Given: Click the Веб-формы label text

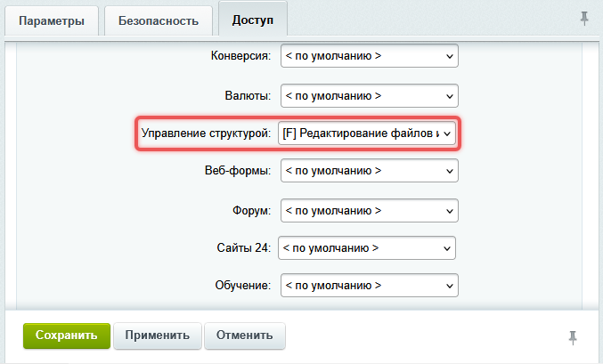Looking at the screenshot, I should pos(237,171).
